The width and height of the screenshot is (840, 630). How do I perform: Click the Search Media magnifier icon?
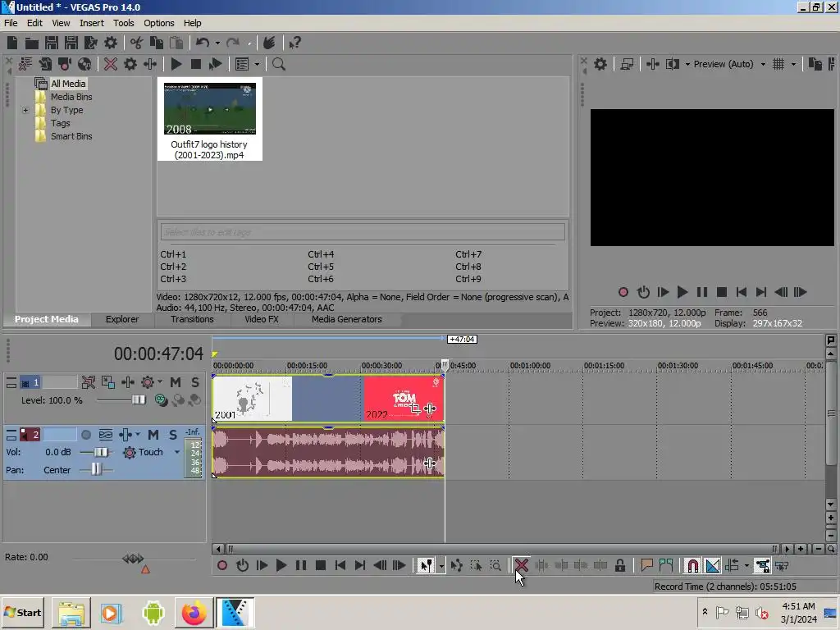click(x=279, y=64)
